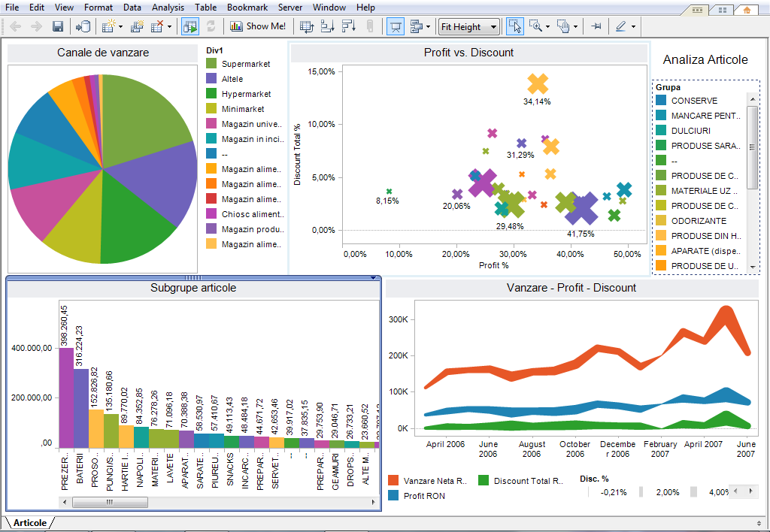Click the Clear Sheet icon with red X
The height and width of the screenshot is (532, 770).
click(157, 26)
